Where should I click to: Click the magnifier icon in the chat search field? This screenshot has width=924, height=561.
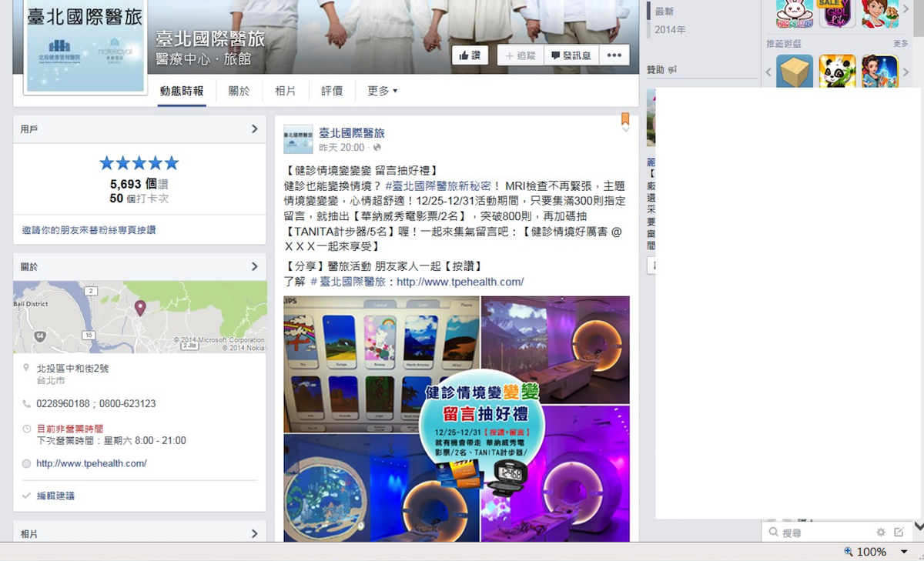click(x=773, y=532)
